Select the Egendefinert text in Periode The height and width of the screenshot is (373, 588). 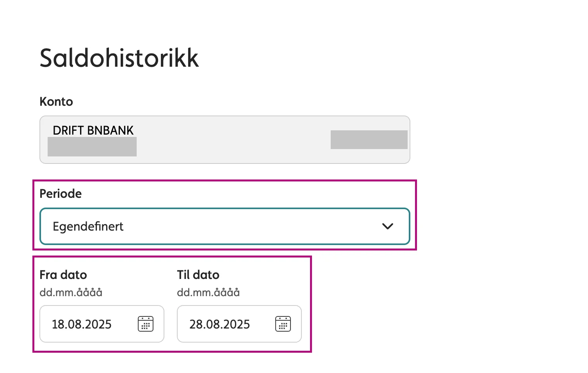tap(88, 226)
